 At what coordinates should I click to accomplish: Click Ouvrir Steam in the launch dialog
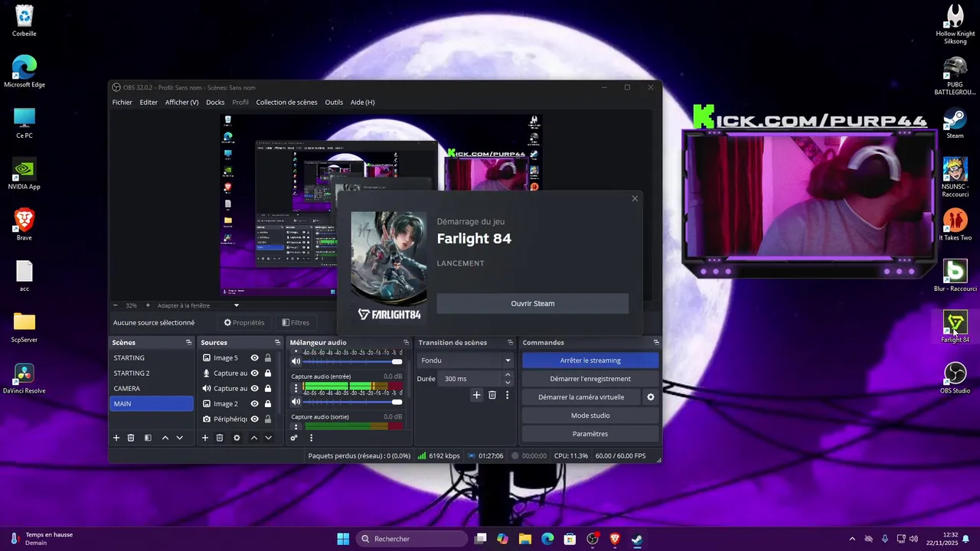point(533,303)
